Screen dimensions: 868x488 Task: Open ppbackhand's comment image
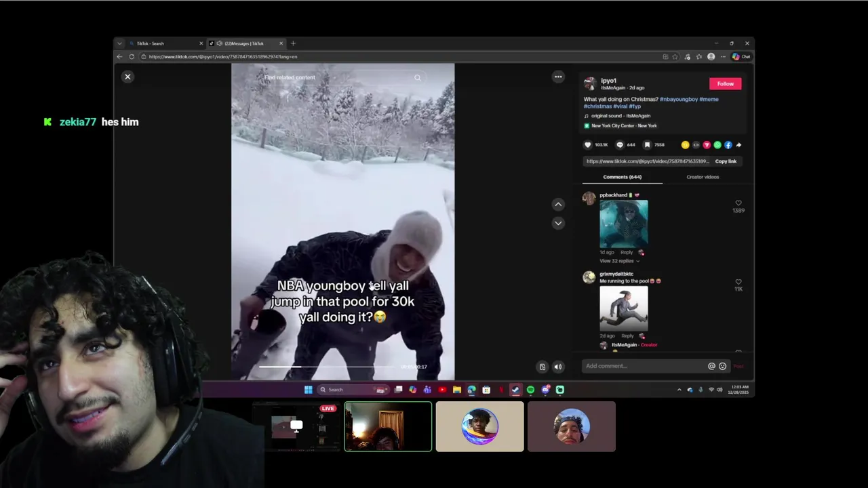(x=624, y=224)
